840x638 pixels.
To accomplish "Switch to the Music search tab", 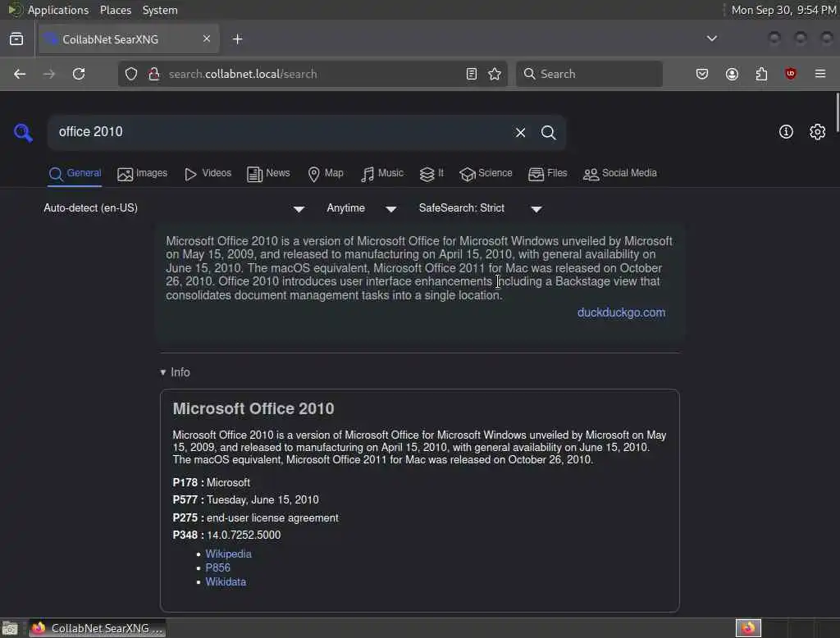I will [382, 174].
